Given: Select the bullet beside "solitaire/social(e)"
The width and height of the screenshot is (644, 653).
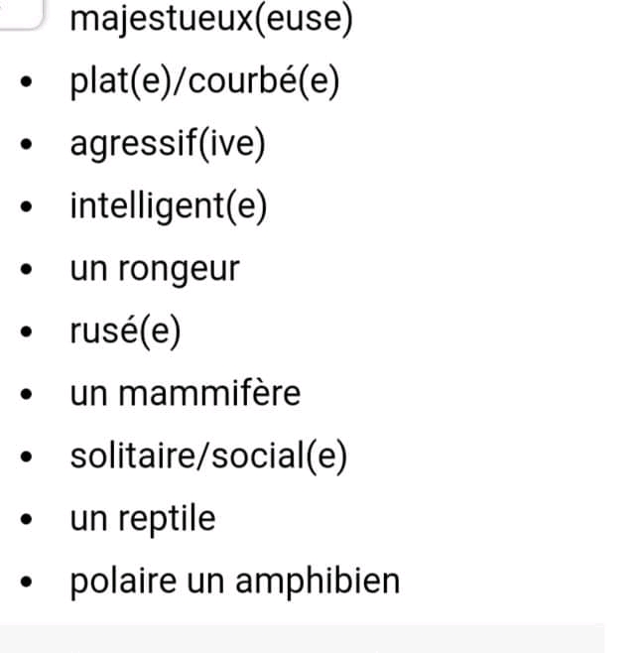Looking at the screenshot, I should tap(30, 457).
